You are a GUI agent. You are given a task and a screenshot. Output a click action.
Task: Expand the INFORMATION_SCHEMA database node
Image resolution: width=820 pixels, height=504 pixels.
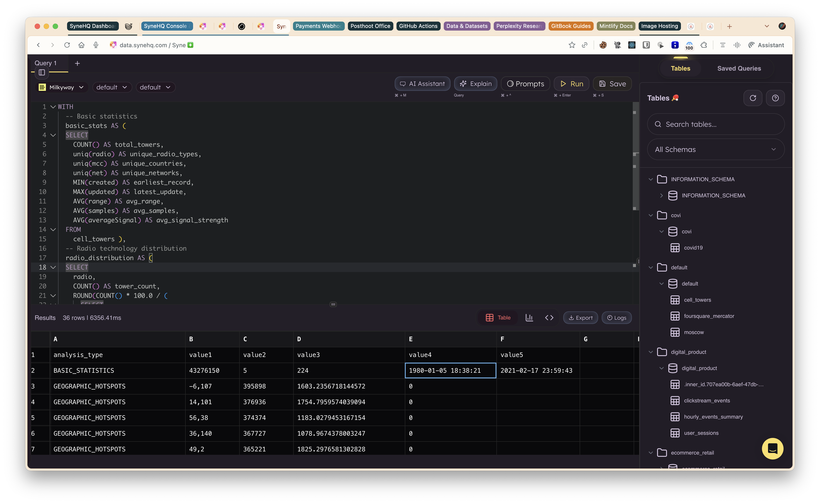coord(661,196)
